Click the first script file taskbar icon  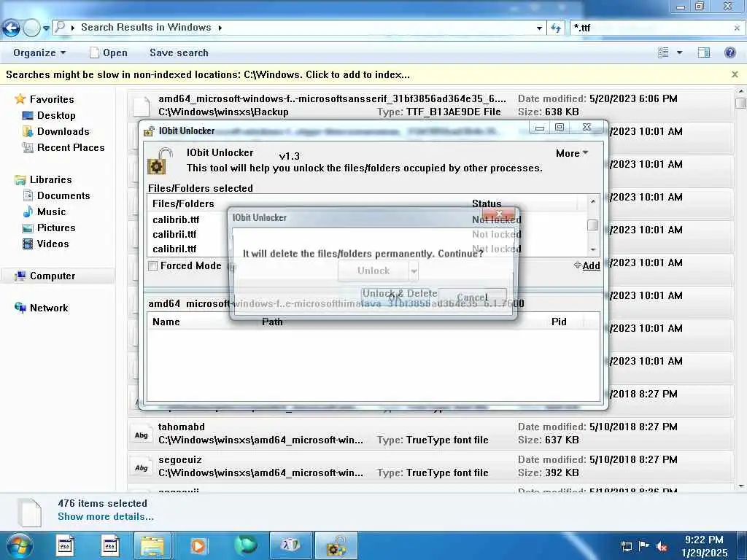click(65, 545)
